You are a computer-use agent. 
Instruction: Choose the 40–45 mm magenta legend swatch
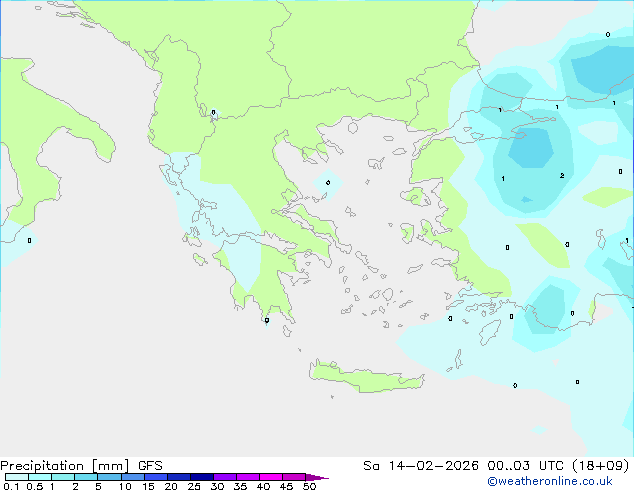coord(271,477)
